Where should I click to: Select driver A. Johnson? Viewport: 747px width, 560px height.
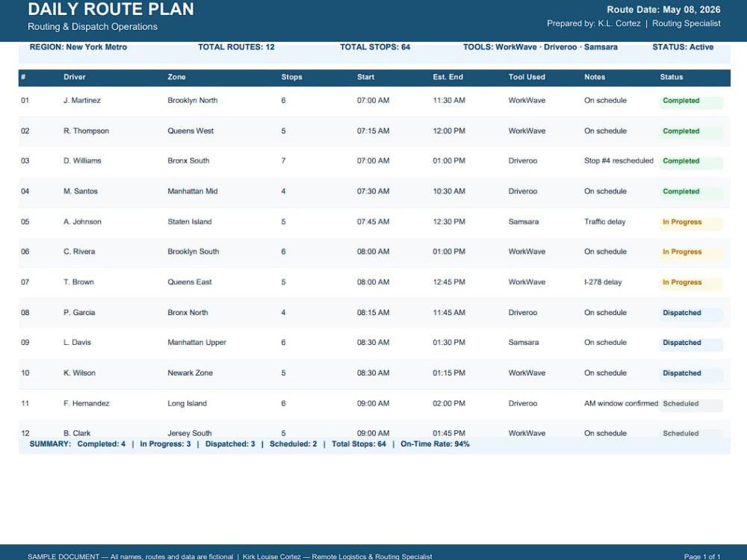pos(82,222)
